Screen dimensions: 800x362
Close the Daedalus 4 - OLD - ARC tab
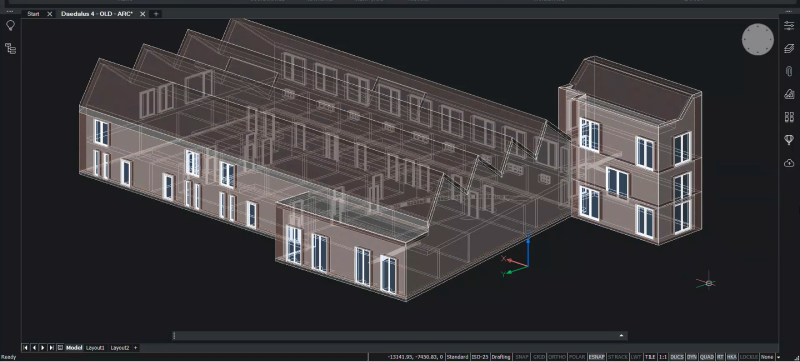142,14
